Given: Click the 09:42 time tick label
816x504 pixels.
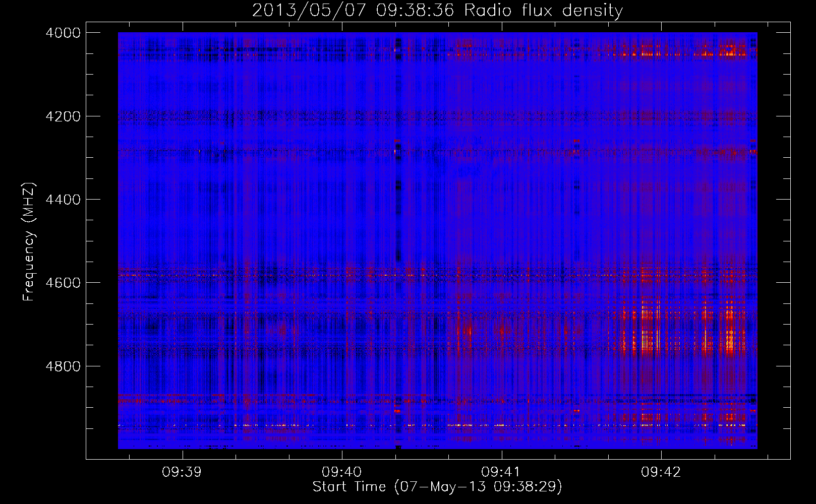Looking at the screenshot, I should 661,472.
